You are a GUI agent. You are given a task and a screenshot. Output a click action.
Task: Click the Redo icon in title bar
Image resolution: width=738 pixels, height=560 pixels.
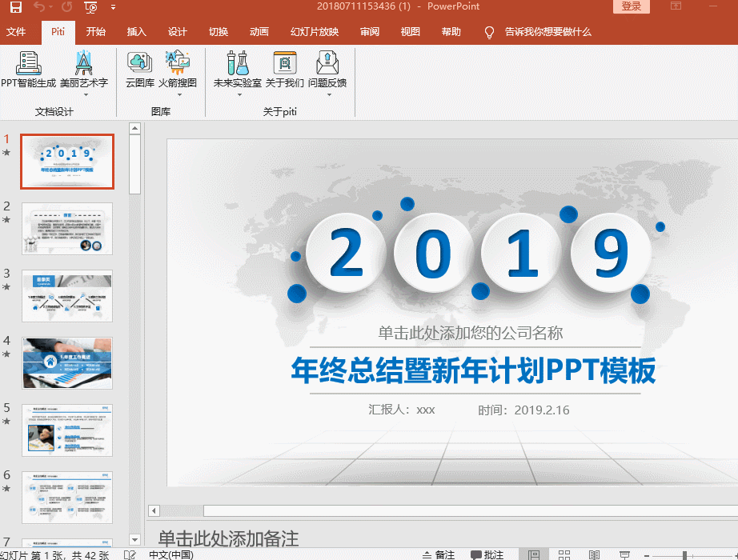pyautogui.click(x=67, y=6)
